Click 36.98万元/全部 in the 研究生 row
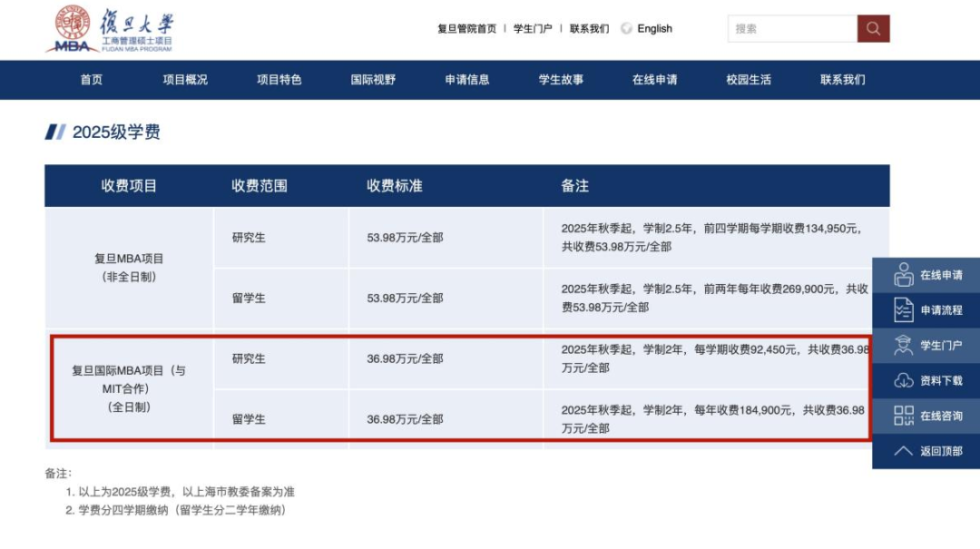The width and height of the screenshot is (980, 549). click(405, 359)
